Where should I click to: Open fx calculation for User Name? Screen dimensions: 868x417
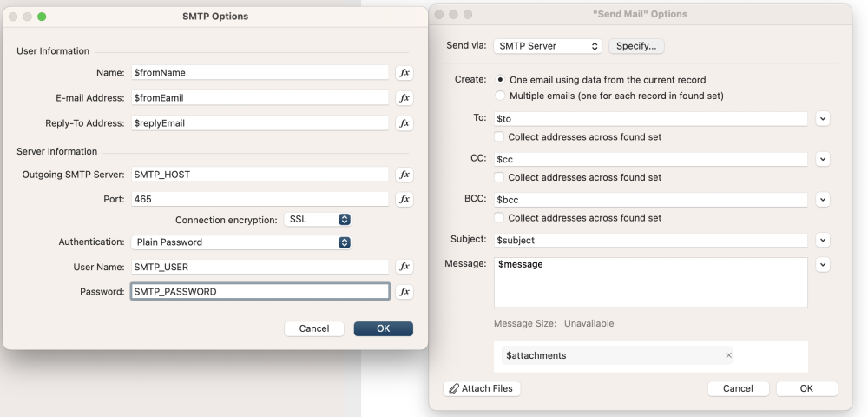pyautogui.click(x=404, y=267)
